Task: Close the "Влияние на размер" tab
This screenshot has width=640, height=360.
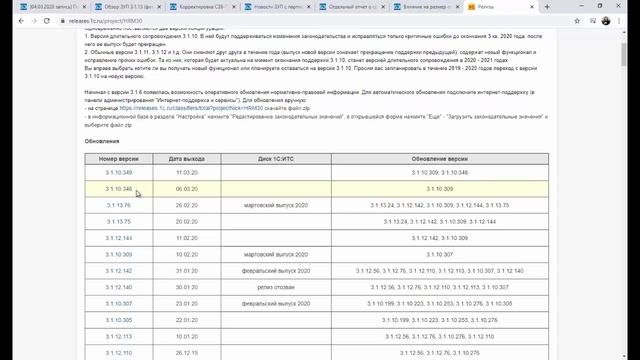Action: [457, 7]
